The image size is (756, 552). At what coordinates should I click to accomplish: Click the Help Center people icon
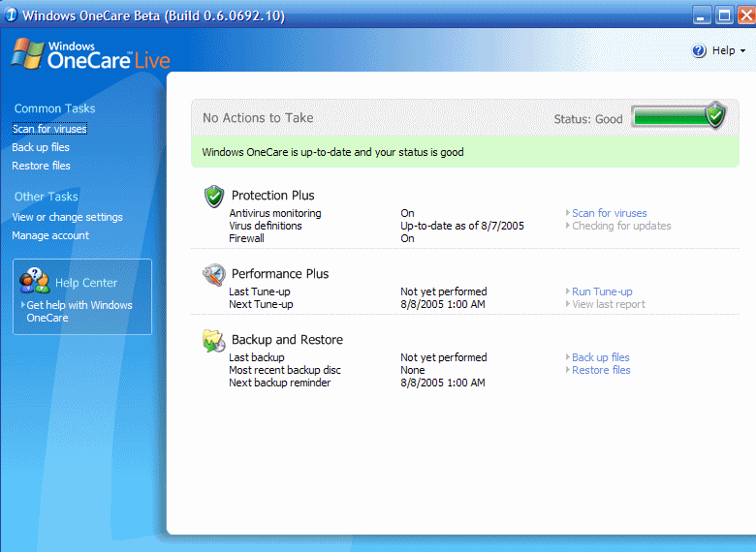[34, 281]
